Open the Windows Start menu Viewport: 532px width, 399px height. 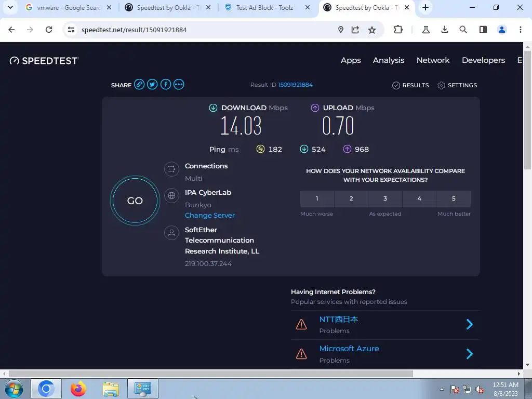[14, 389]
